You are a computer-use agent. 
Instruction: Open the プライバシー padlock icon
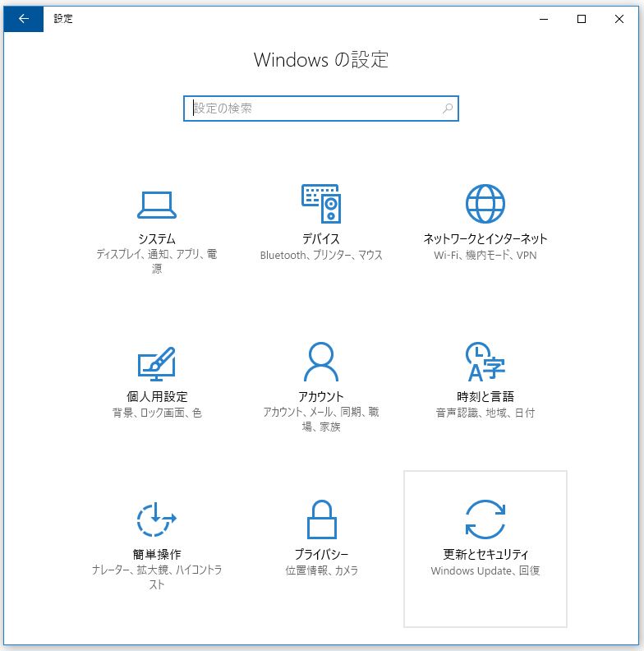pos(321,519)
